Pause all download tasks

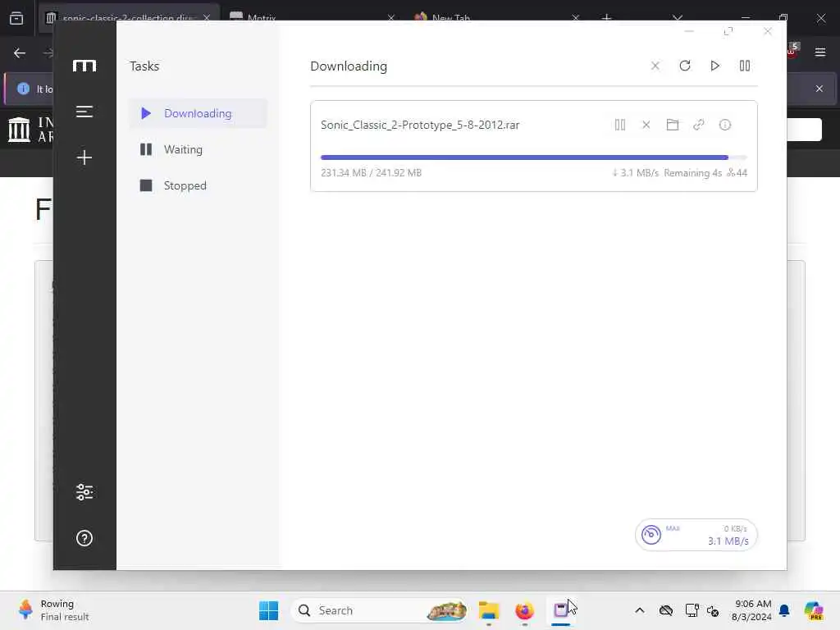745,66
